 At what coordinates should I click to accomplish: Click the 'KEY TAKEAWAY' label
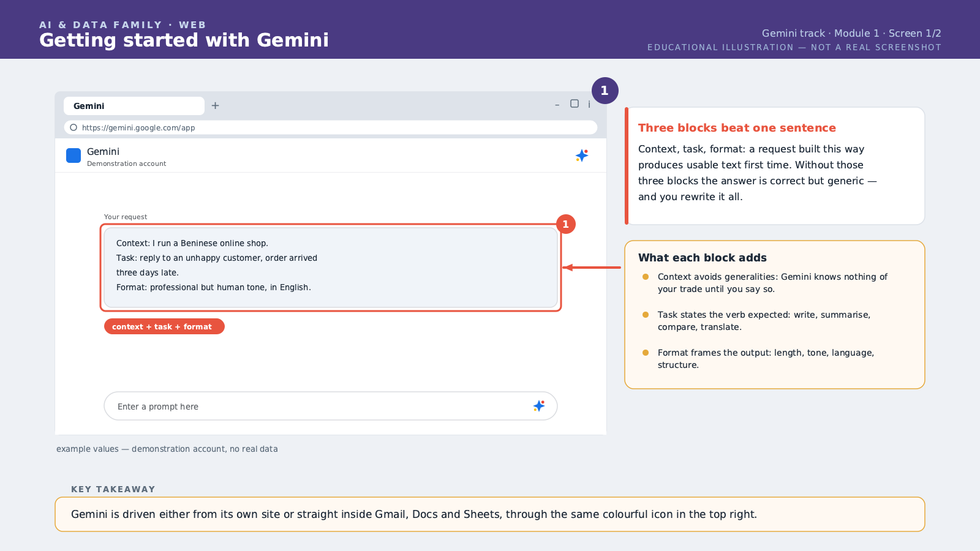(x=113, y=489)
